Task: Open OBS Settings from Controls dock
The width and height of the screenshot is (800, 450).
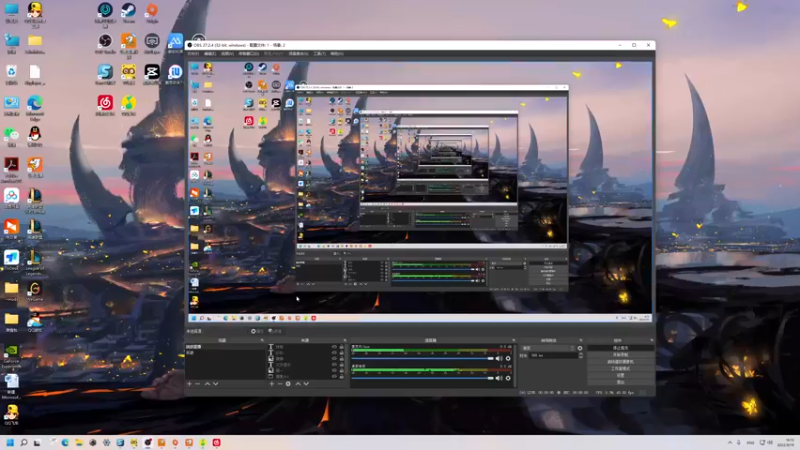Action: click(x=620, y=375)
